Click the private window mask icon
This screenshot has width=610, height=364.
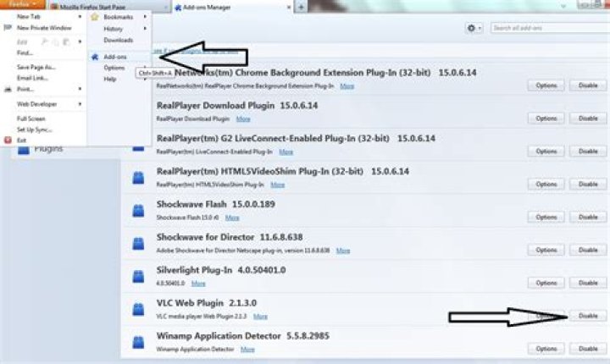[x=8, y=28]
